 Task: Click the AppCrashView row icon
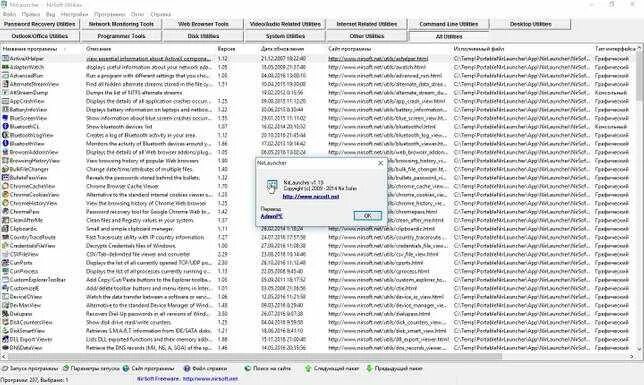(5, 101)
